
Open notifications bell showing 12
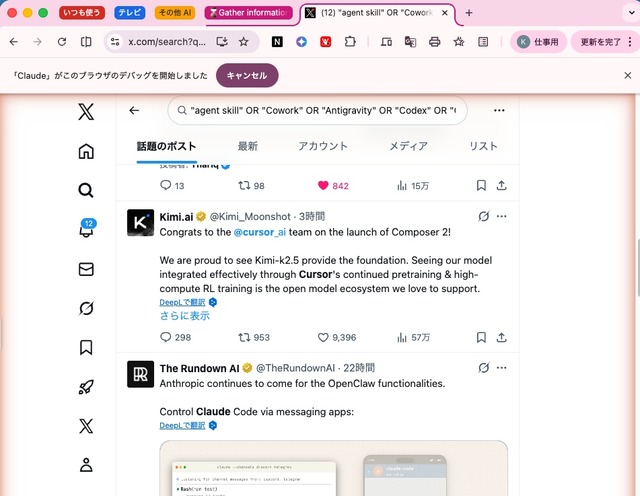click(x=86, y=229)
